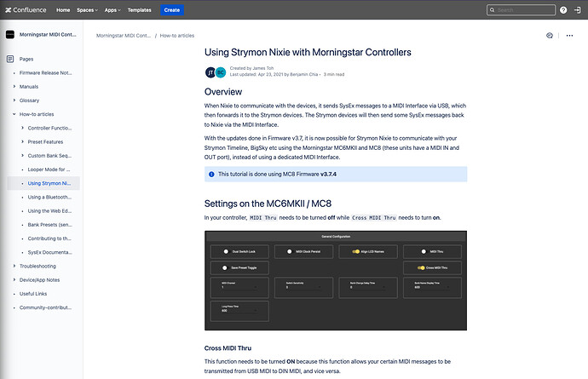Click the Confluence logo
Viewport: 588px width, 379px height.
click(x=26, y=10)
